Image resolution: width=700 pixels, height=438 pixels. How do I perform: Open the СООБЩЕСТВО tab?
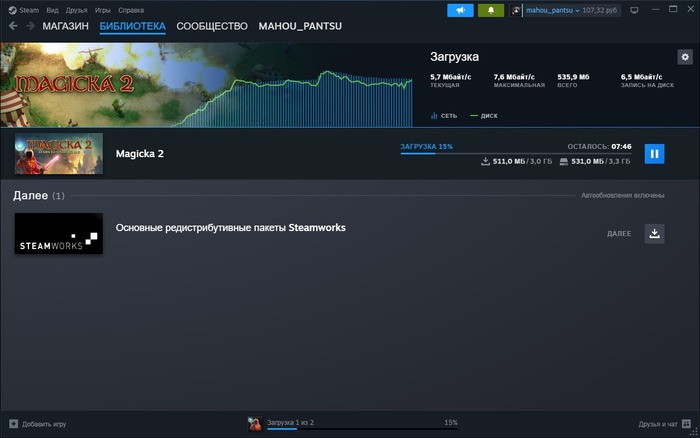[x=212, y=26]
